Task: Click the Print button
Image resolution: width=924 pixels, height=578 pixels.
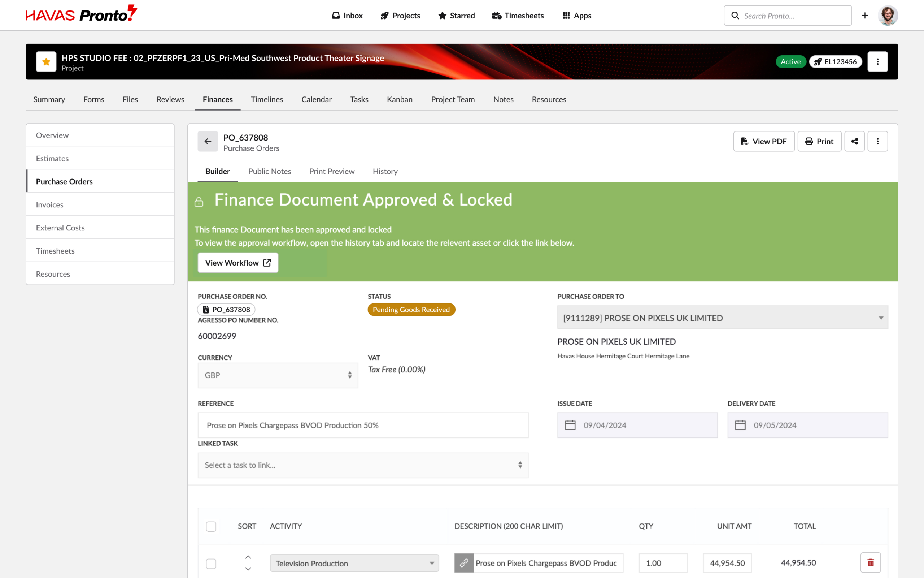Action: pos(819,142)
